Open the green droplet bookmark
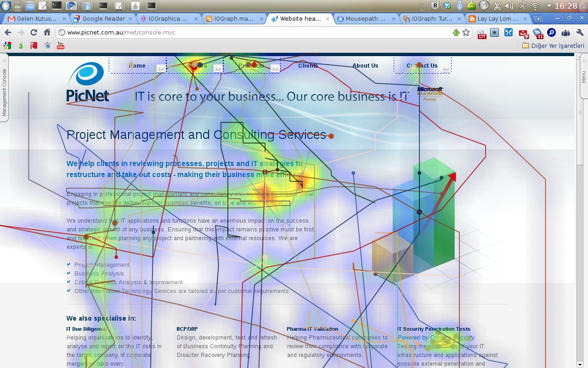This screenshot has width=588, height=368. (21, 46)
